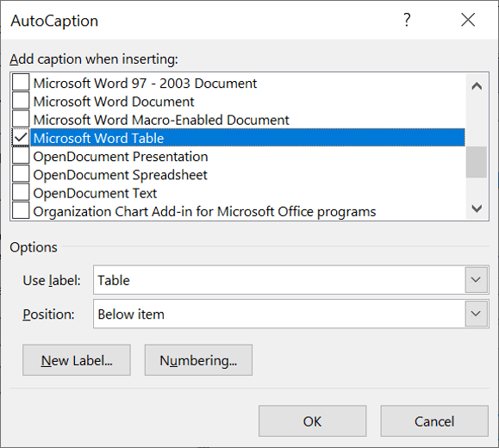The width and height of the screenshot is (499, 448).
Task: Click the help question mark icon
Action: (407, 20)
